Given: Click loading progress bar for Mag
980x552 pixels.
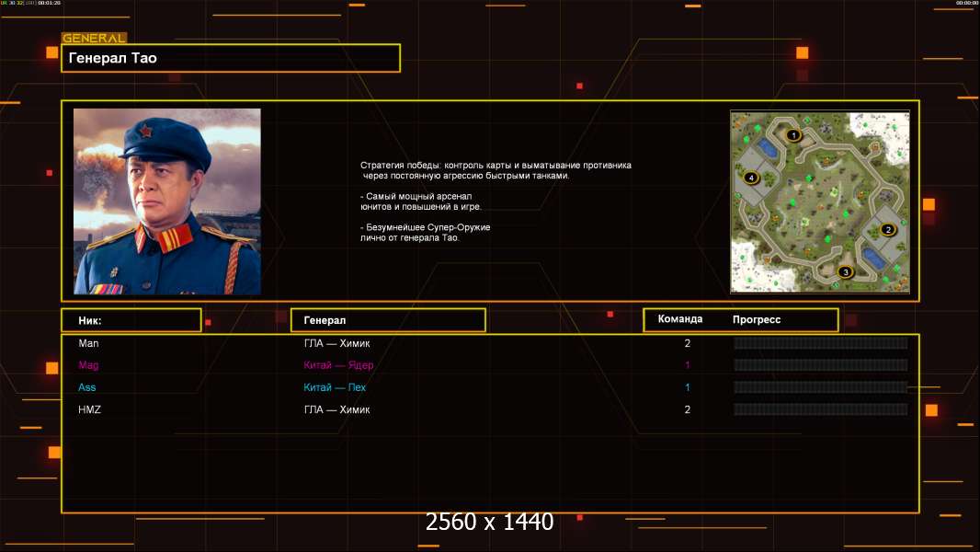Looking at the screenshot, I should [821, 365].
